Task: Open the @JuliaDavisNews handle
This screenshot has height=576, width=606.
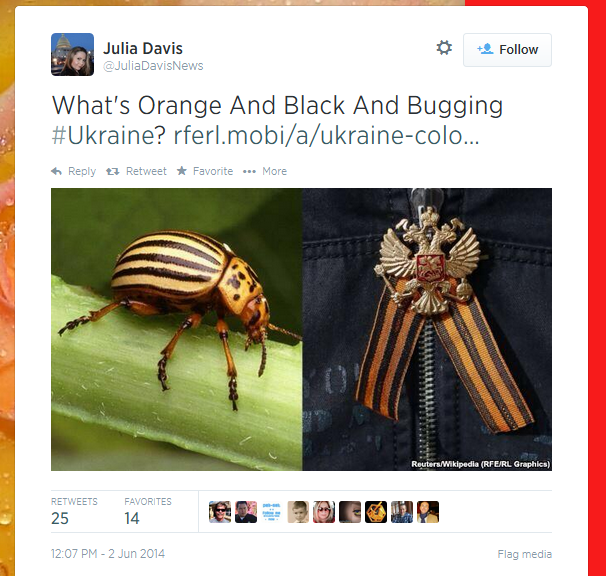Action: click(153, 66)
